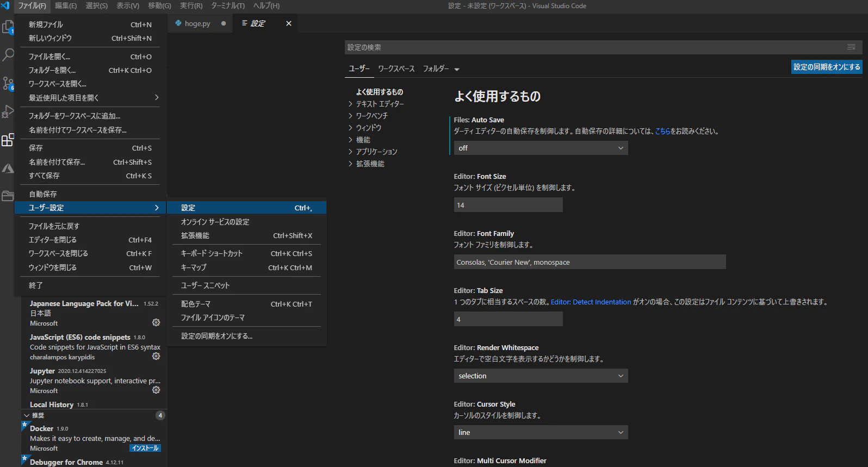
Task: Choose 自動保存 in the File menu
Action: [90, 194]
